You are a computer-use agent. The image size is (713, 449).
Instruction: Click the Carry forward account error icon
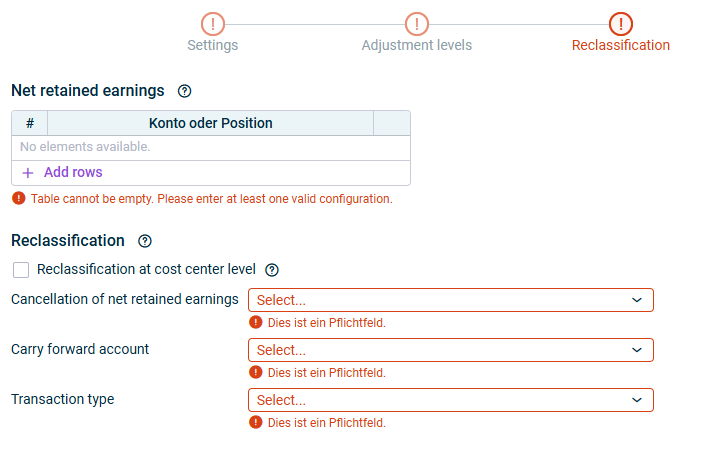coord(256,373)
